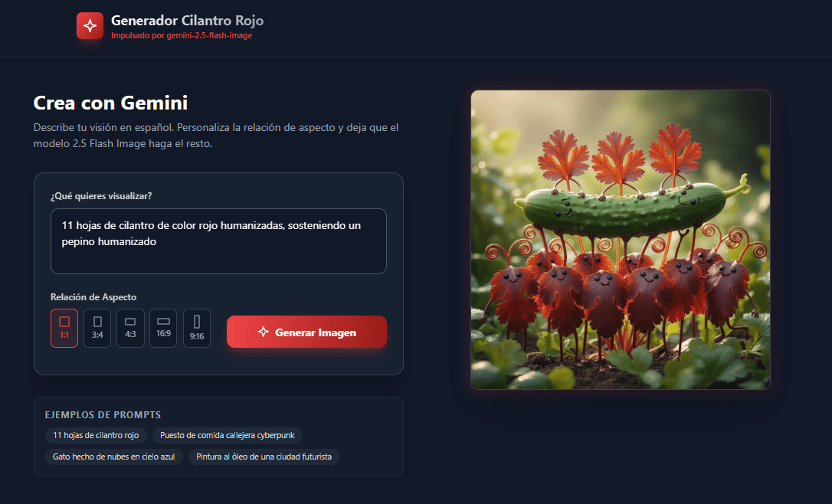Use the Puesto de comida callejera cyberpunk prompt
Viewport: 832px width, 504px height.
point(227,435)
